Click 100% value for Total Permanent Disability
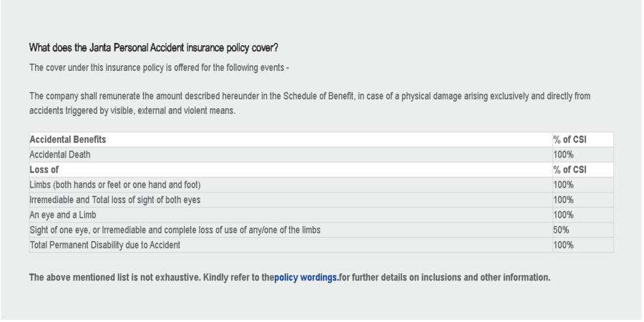 (564, 245)
